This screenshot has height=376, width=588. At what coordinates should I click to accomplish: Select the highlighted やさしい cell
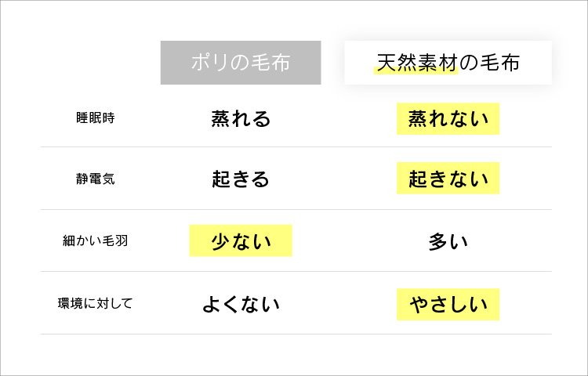click(x=448, y=304)
